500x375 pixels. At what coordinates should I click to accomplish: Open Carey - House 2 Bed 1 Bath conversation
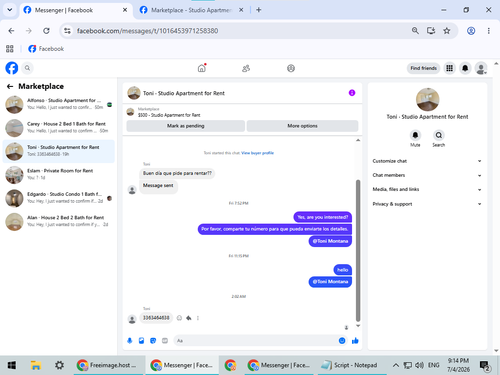click(59, 127)
